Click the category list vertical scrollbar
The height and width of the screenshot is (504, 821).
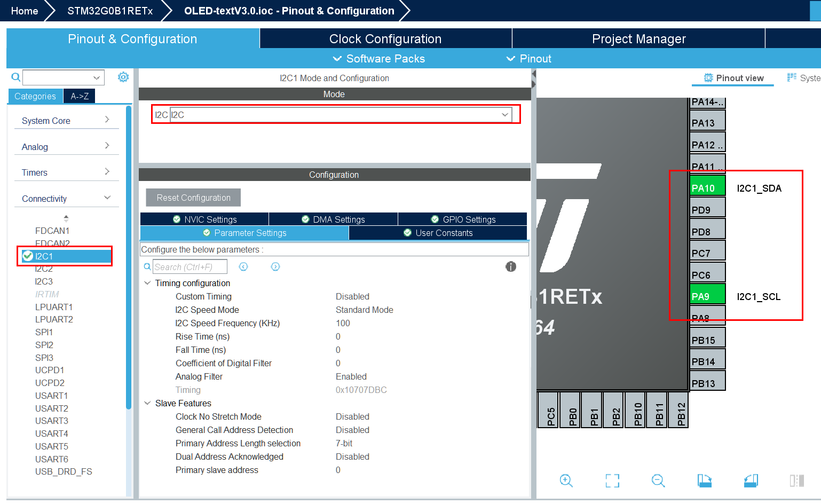point(128,257)
